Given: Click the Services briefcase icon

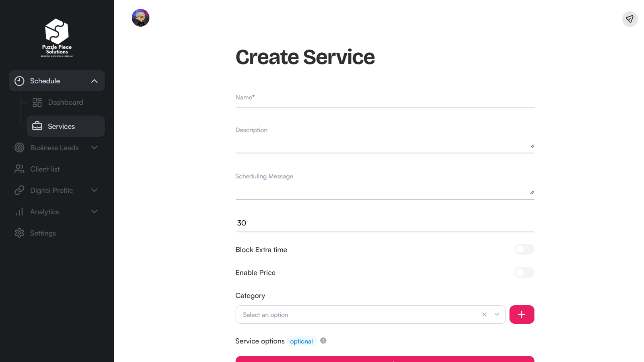Looking at the screenshot, I should [37, 126].
